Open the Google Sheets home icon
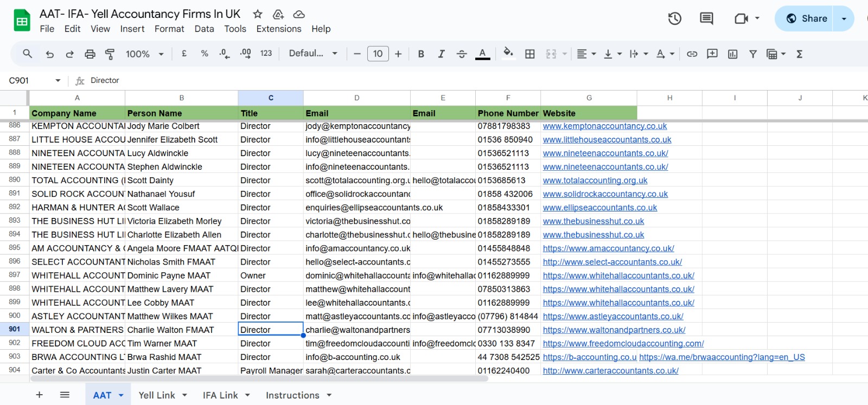This screenshot has height=405, width=868. click(x=22, y=21)
